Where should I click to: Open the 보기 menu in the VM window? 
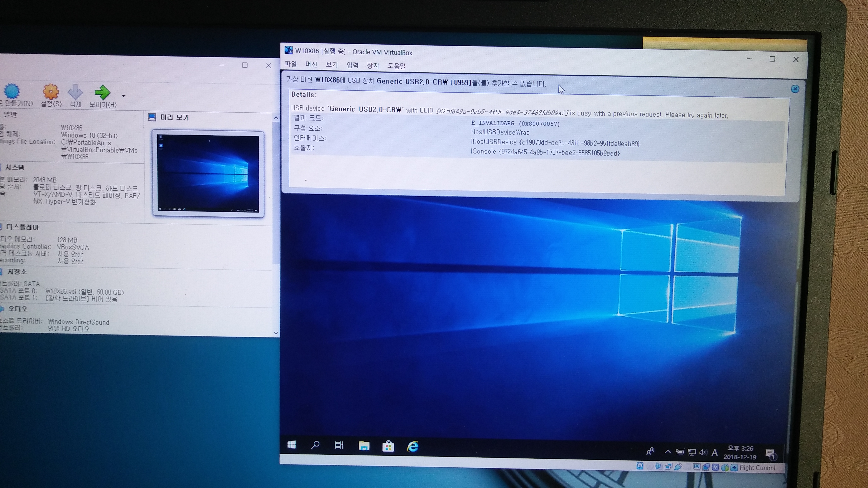pyautogui.click(x=332, y=65)
